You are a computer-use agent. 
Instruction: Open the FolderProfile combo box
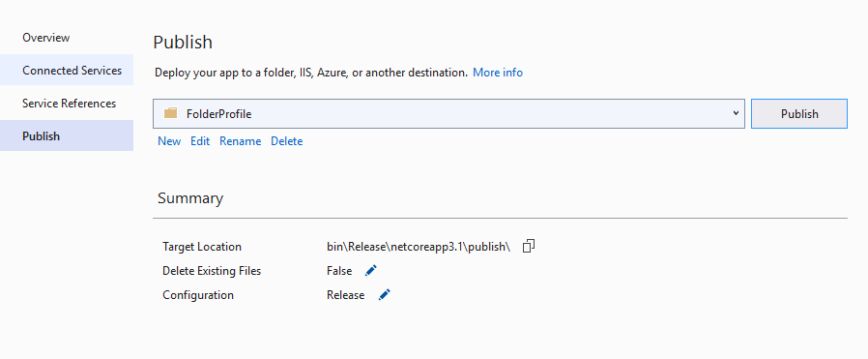pos(448,113)
